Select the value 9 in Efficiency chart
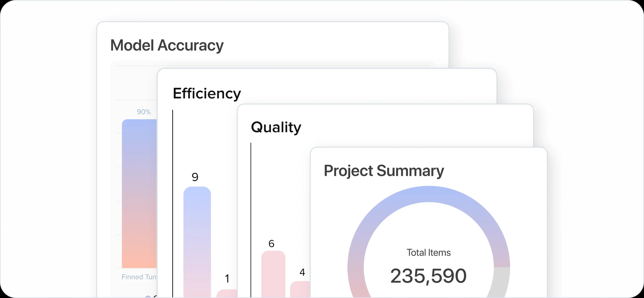The width and height of the screenshot is (644, 298). [195, 177]
